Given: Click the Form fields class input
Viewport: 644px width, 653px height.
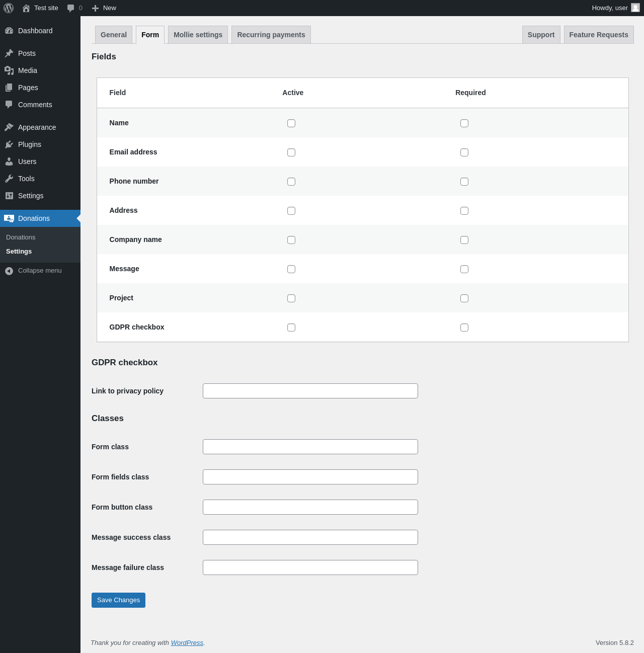Looking at the screenshot, I should [x=310, y=477].
